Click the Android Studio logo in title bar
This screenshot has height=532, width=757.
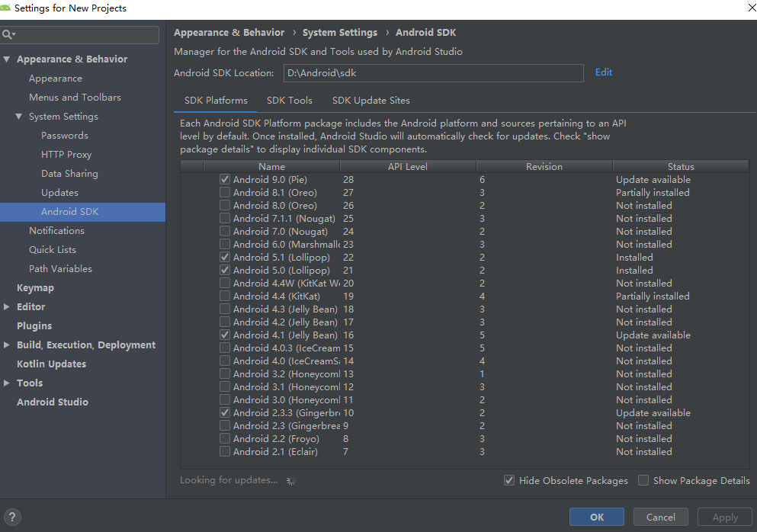pyautogui.click(x=7, y=8)
